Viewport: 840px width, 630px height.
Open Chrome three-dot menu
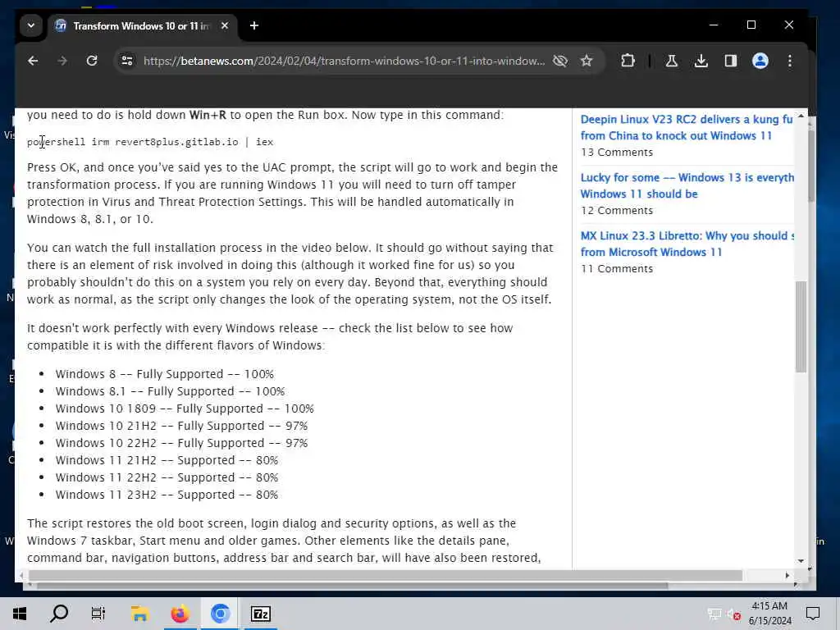pos(790,61)
